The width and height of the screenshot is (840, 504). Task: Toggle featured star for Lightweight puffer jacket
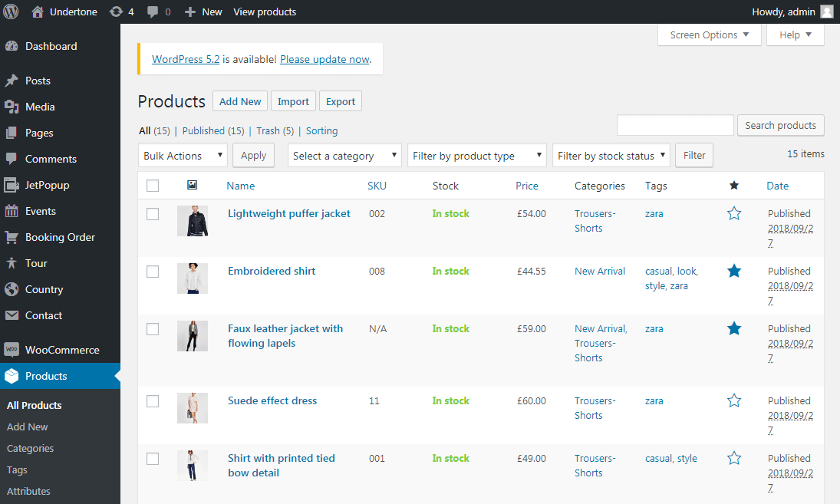tap(734, 214)
